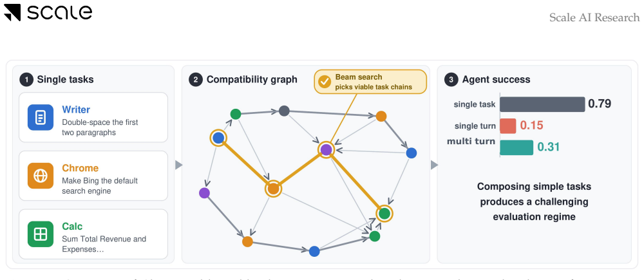The image size is (644, 280).
Task: Open the Calc task card
Action: (x=93, y=234)
